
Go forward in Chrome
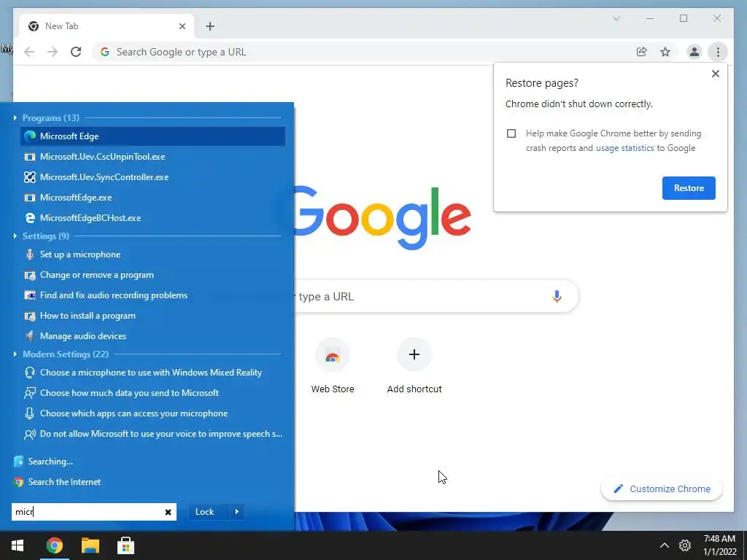(53, 52)
